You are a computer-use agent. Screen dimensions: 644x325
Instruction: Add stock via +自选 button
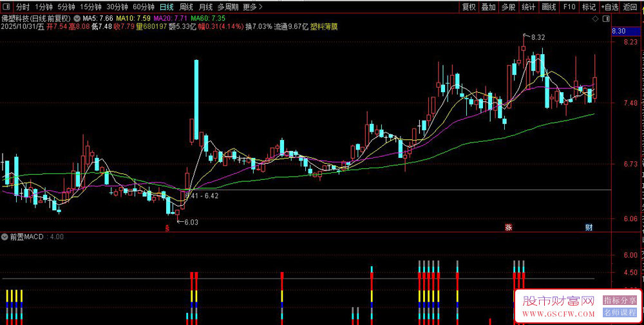pyautogui.click(x=610, y=7)
